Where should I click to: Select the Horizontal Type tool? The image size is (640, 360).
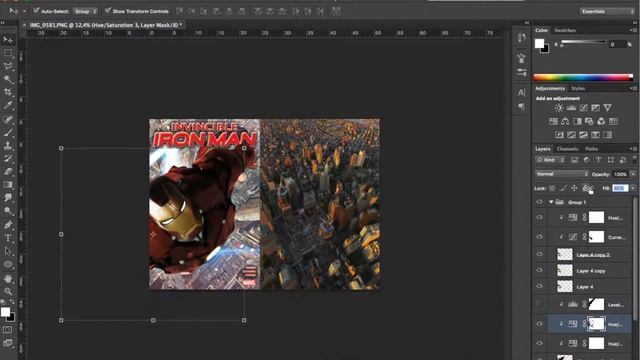(x=8, y=238)
